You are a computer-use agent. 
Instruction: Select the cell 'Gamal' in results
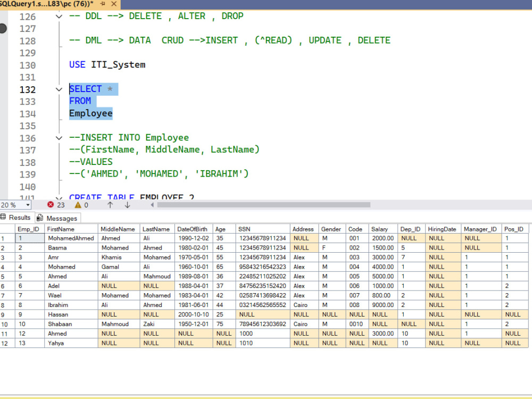(119, 267)
